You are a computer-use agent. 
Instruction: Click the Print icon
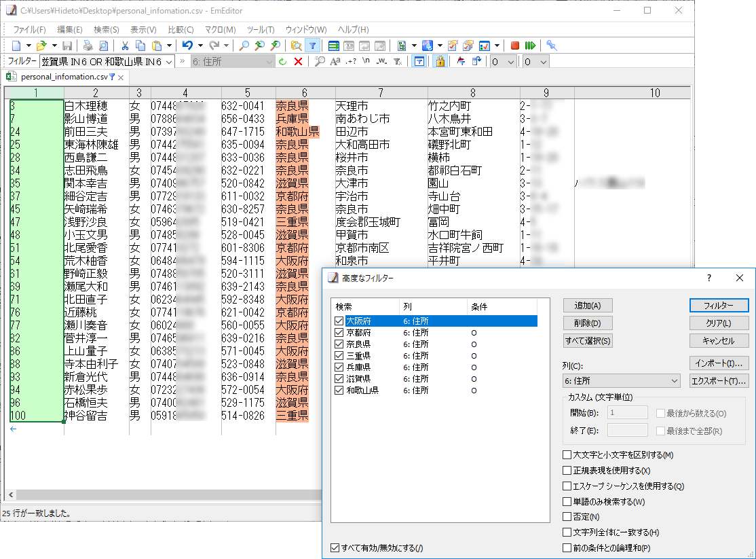[x=88, y=46]
